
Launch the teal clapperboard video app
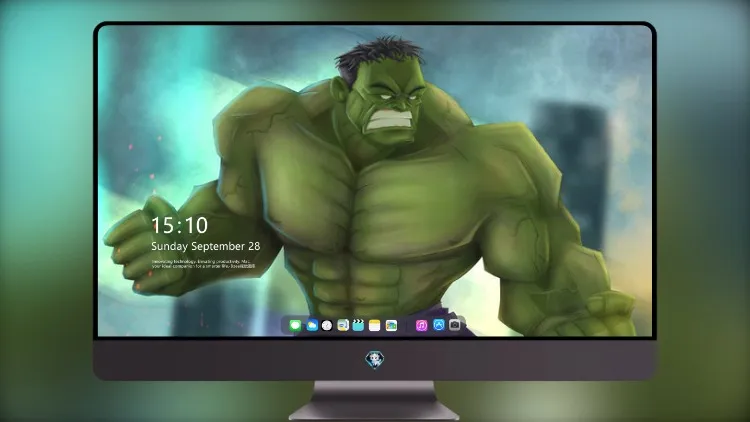(358, 325)
